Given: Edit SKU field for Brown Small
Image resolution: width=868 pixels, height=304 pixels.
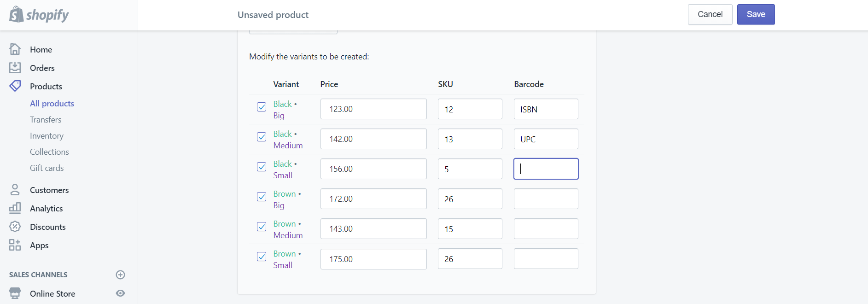Looking at the screenshot, I should point(470,259).
